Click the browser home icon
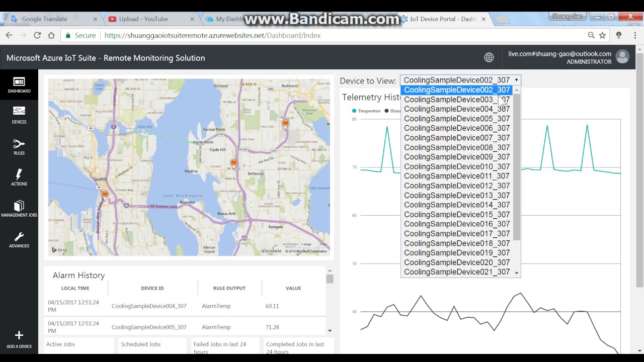 coord(51,35)
